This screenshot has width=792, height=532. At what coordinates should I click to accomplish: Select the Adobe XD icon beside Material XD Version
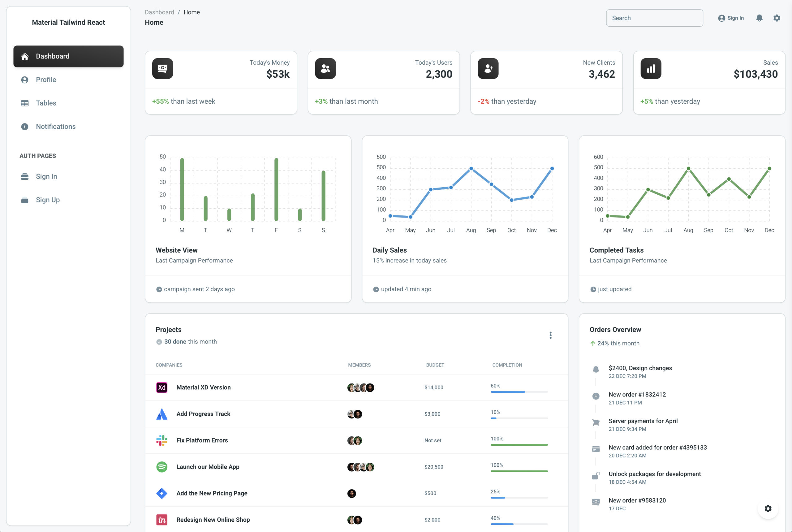coord(162,387)
